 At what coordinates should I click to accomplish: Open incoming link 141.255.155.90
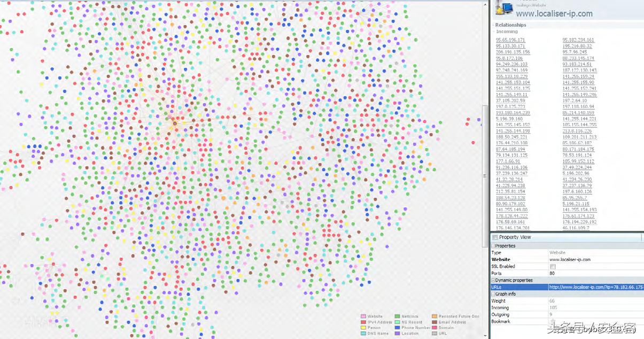click(578, 82)
